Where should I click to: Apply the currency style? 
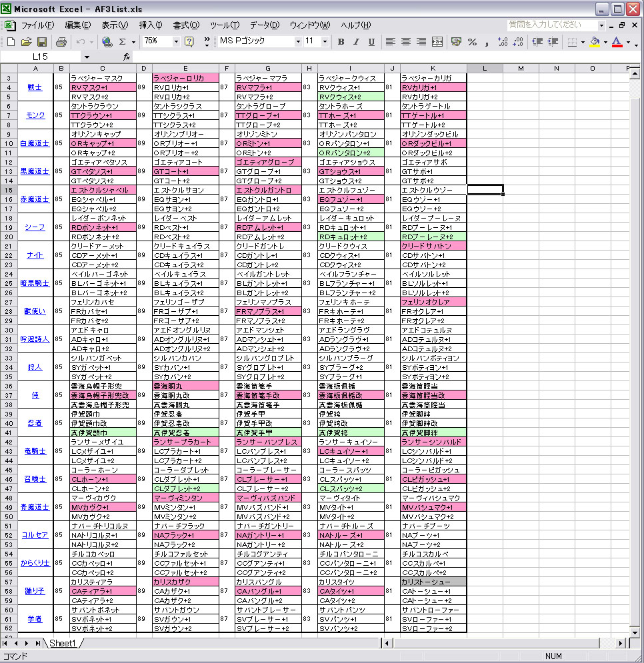click(456, 41)
